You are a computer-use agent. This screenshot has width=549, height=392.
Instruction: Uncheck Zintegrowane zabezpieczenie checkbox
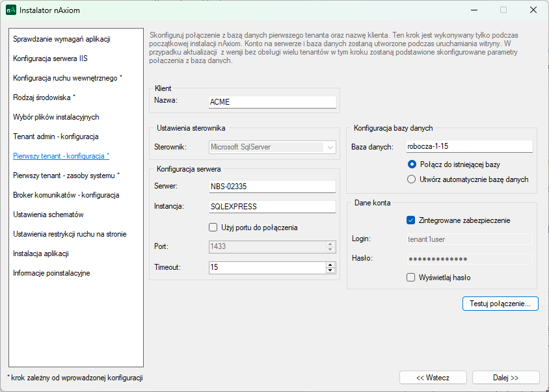click(x=410, y=220)
